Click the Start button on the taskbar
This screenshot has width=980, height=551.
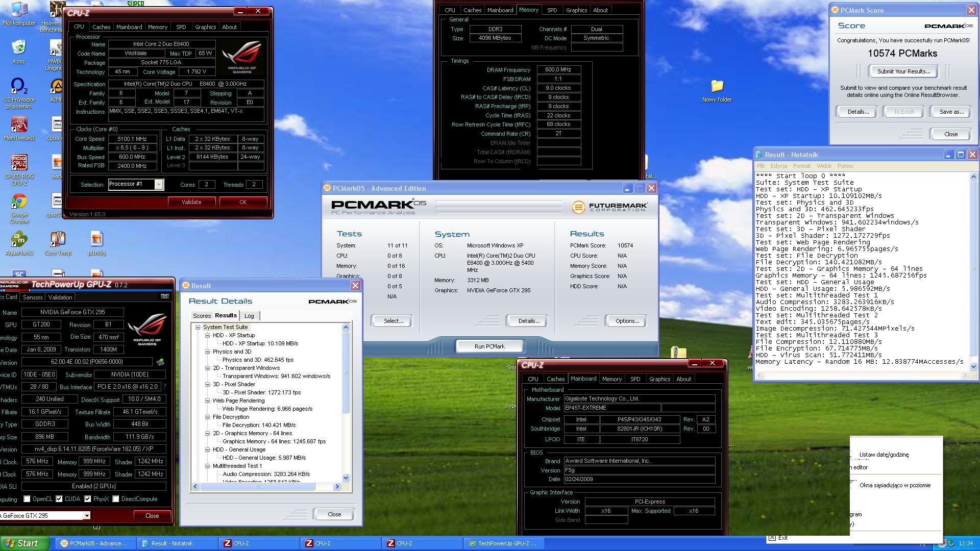(24, 543)
